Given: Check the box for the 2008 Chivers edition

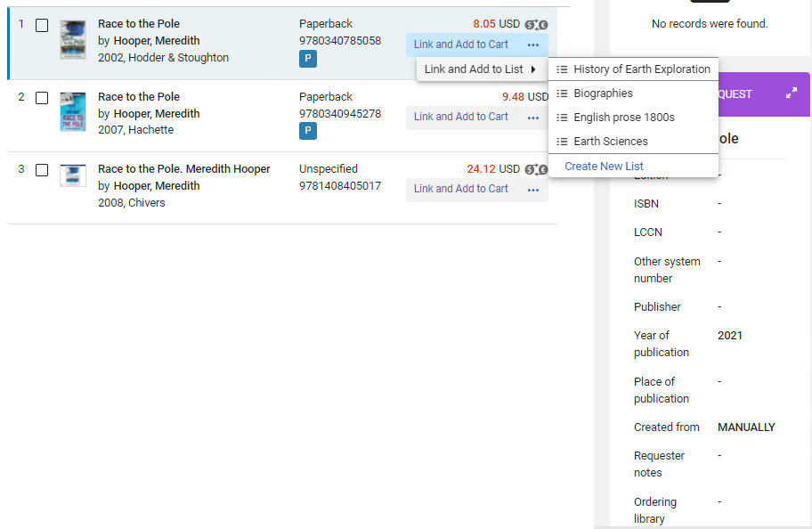Looking at the screenshot, I should tap(42, 170).
